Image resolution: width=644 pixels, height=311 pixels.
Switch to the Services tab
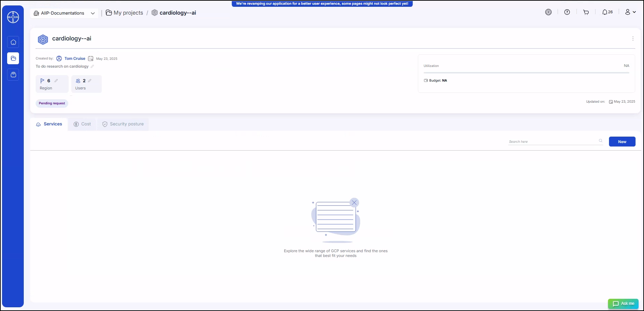(x=49, y=124)
